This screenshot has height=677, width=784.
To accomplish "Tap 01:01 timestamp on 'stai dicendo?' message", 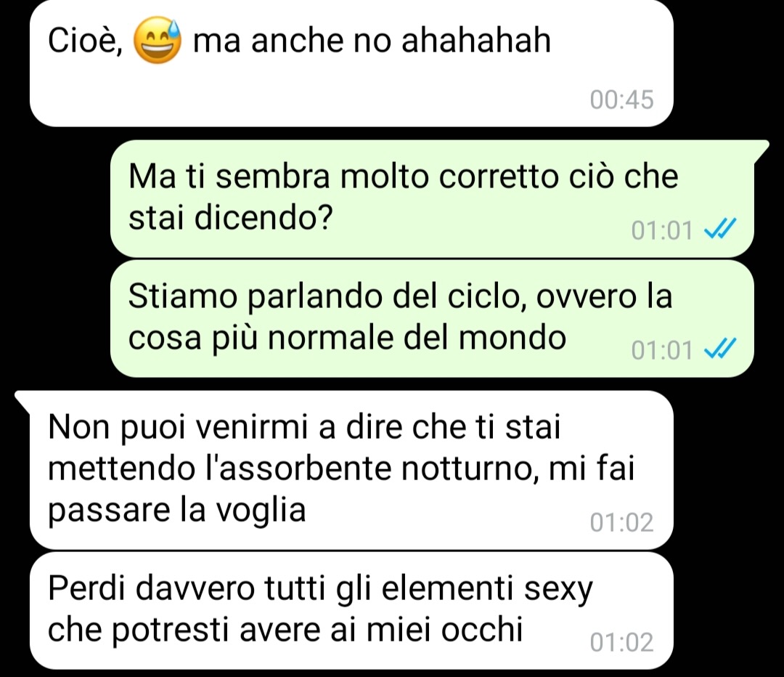I will 662,230.
